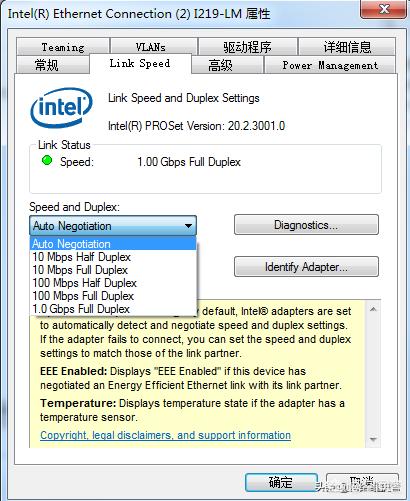410x501 pixels.
Task: Confirm with the 确定 button
Action: (x=281, y=482)
